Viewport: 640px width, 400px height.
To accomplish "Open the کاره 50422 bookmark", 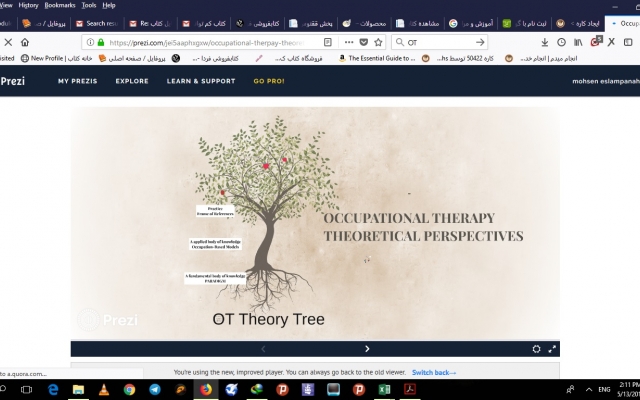I will (458, 58).
